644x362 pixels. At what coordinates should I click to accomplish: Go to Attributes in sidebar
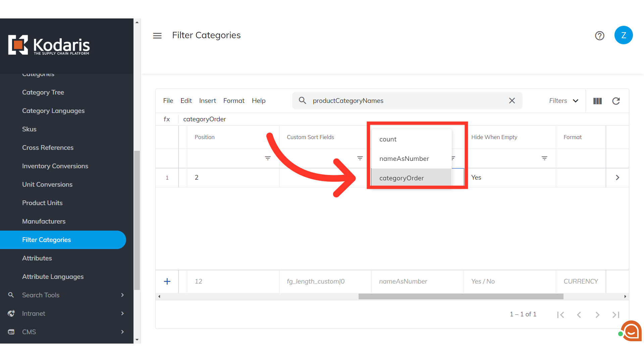[x=37, y=258]
